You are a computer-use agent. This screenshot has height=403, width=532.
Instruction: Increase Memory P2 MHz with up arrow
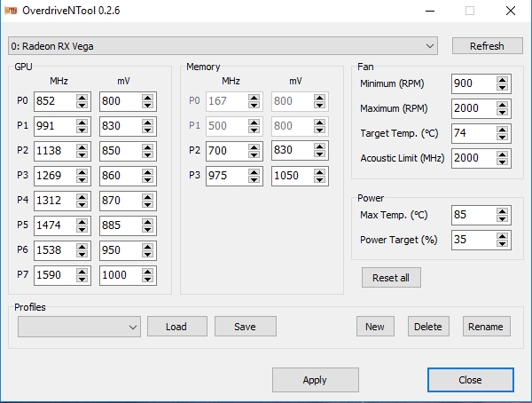[254, 147]
